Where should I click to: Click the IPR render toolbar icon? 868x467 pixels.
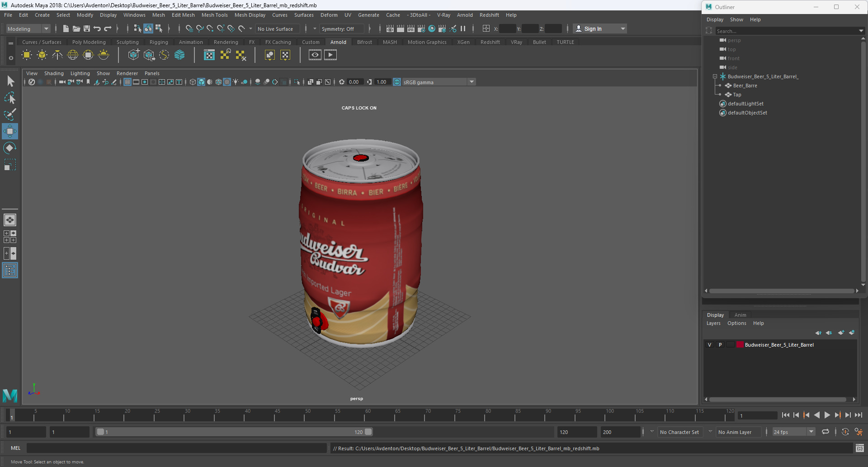point(411,29)
